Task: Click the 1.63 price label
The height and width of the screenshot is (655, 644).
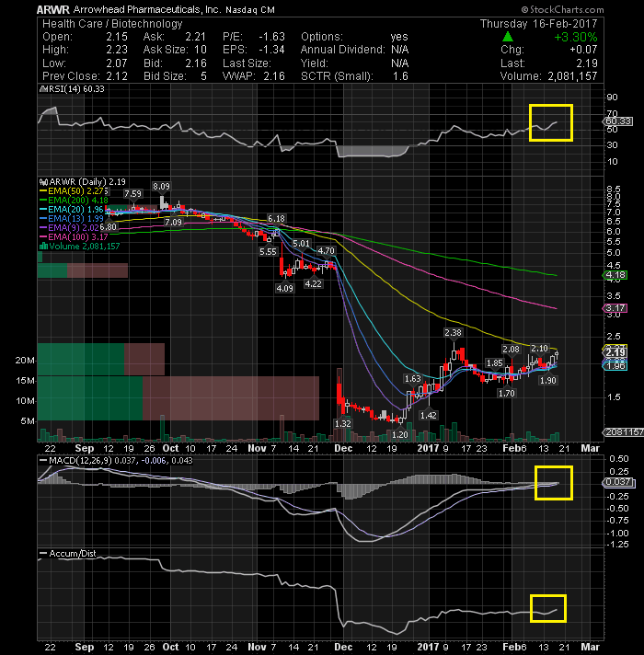Action: (x=413, y=378)
